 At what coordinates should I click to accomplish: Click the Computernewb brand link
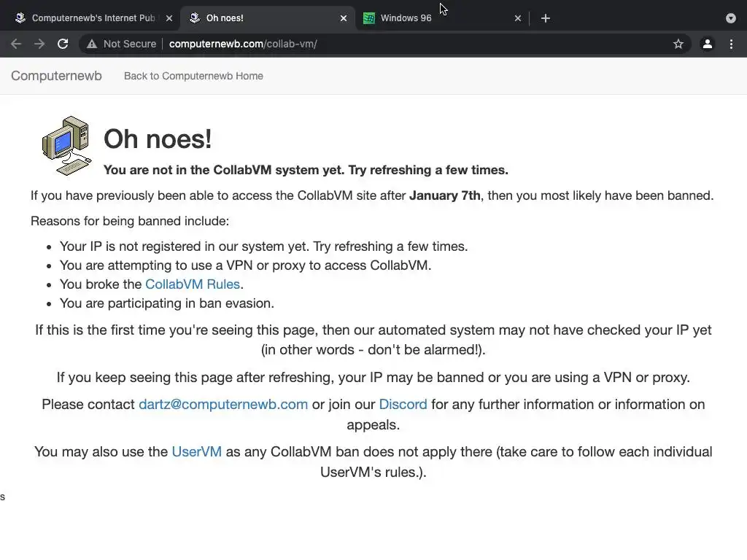click(x=56, y=76)
